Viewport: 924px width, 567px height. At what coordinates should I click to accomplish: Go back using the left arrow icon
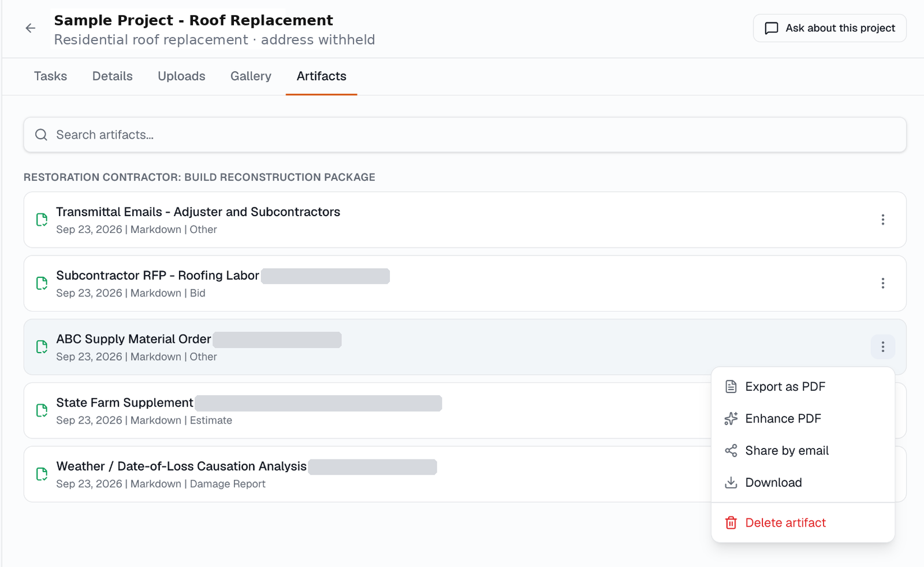click(x=31, y=28)
